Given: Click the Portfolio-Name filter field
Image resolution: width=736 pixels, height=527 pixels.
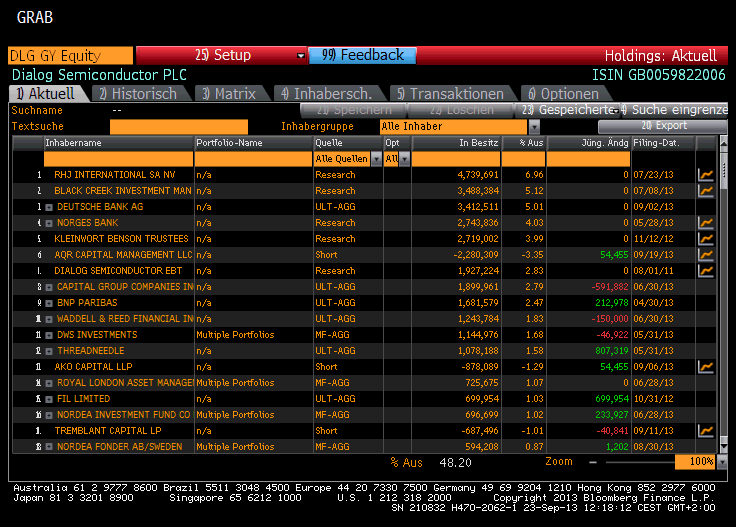Looking at the screenshot, I should tap(253, 159).
